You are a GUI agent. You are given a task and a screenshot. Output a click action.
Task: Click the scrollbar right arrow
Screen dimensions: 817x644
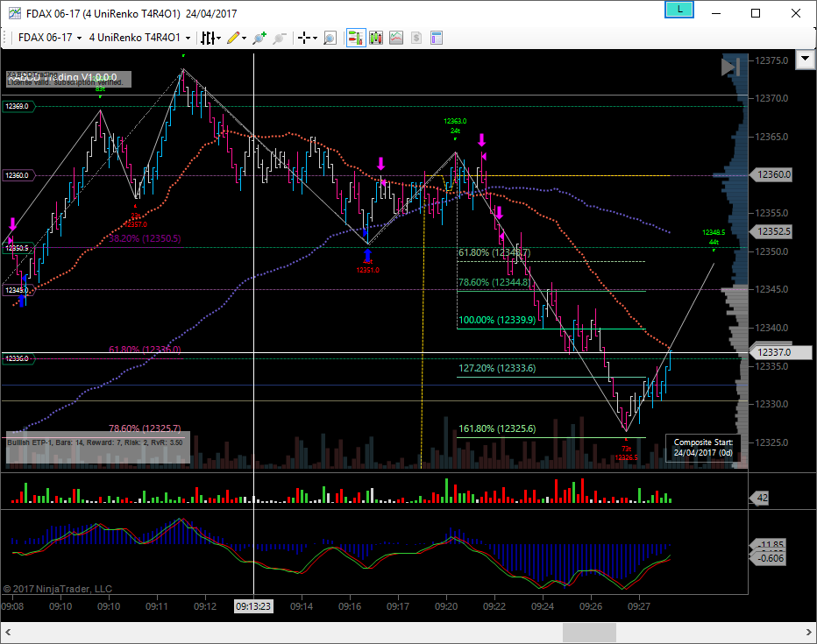808,633
